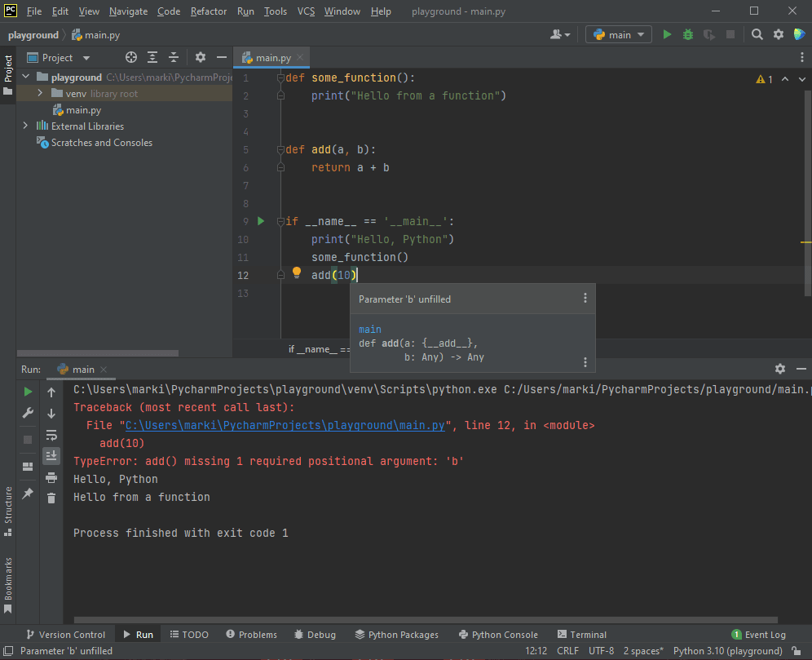Open the main run configuration dropdown
The height and width of the screenshot is (660, 812).
click(x=618, y=34)
